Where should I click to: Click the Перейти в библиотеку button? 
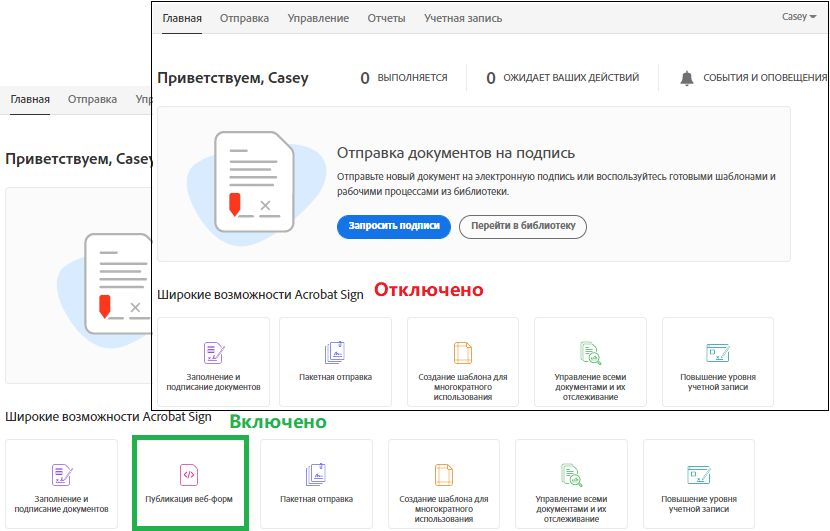(x=523, y=227)
